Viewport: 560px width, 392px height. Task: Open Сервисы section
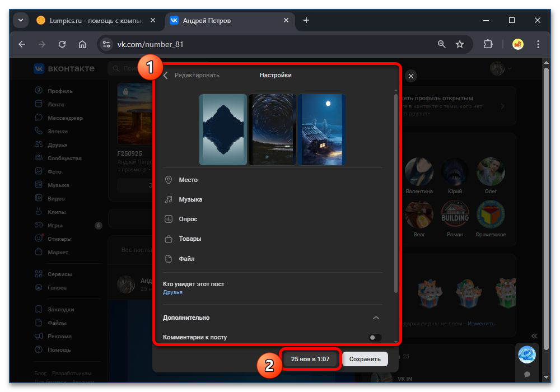pos(54,274)
